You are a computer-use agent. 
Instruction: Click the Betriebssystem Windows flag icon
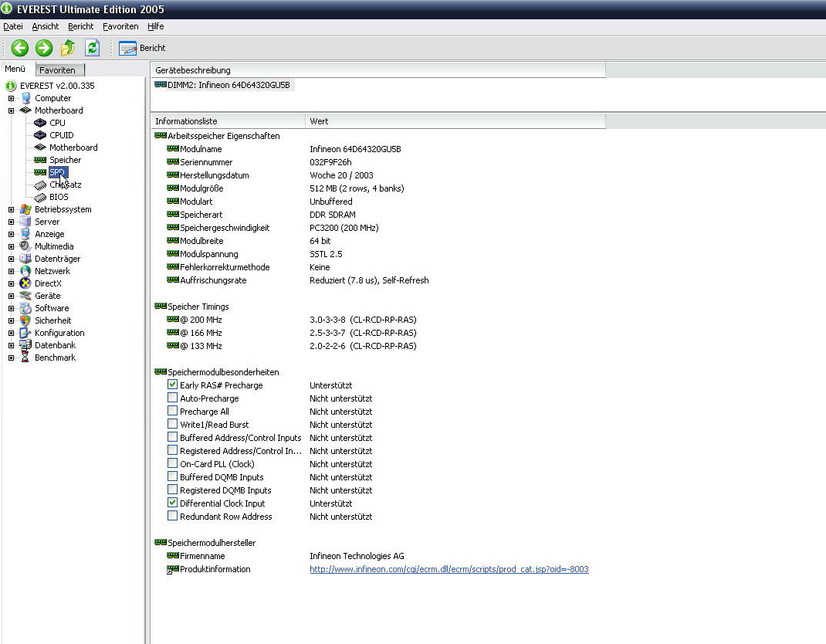pyautogui.click(x=25, y=209)
